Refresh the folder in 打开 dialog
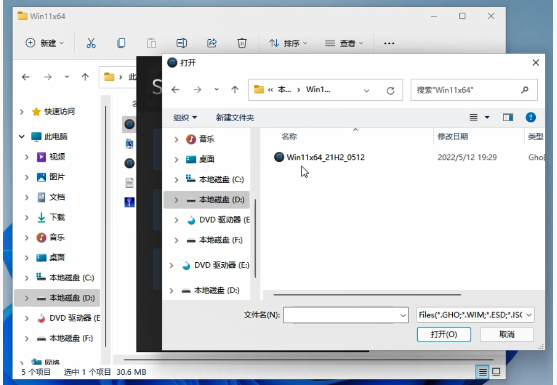 tap(390, 91)
